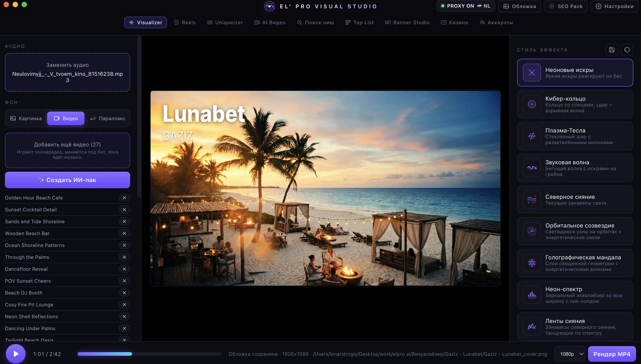The width and height of the screenshot is (641, 364).
Task: Click the 1:01 / 2:42 time readout
Action: [47, 354]
